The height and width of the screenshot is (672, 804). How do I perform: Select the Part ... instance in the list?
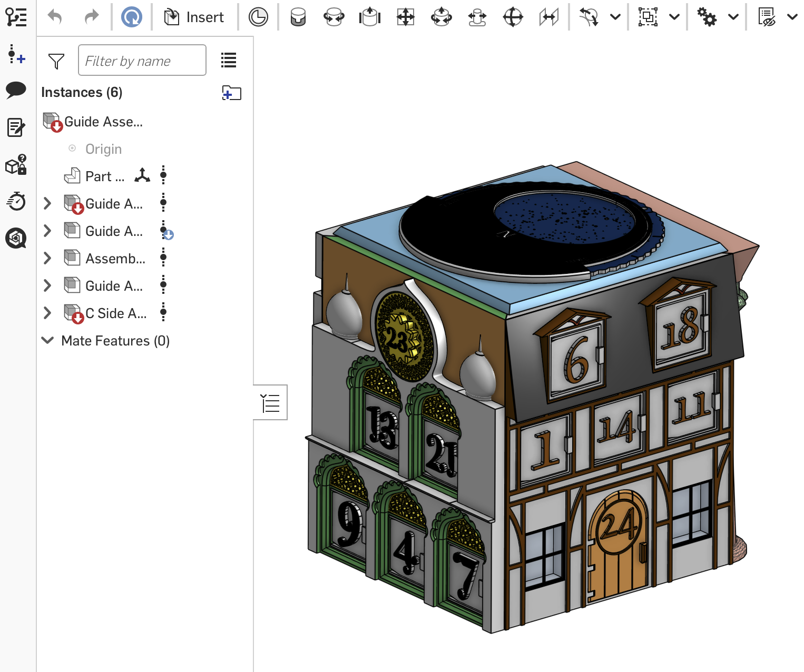104,176
